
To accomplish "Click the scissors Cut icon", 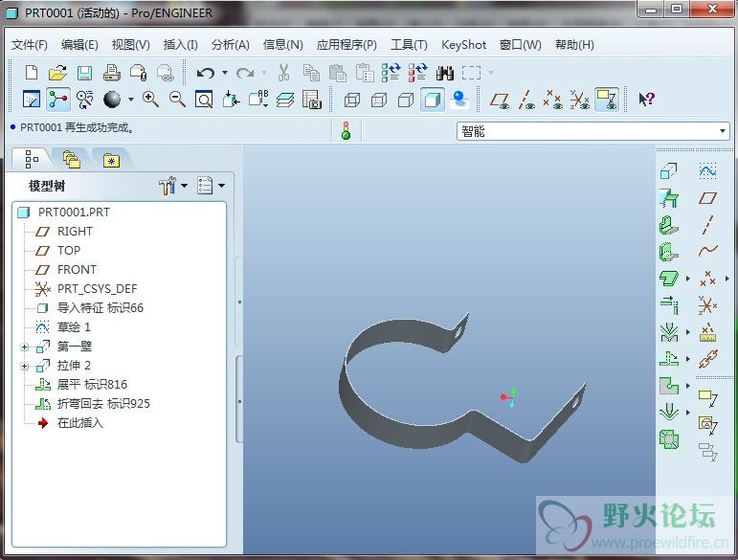I will tap(283, 73).
